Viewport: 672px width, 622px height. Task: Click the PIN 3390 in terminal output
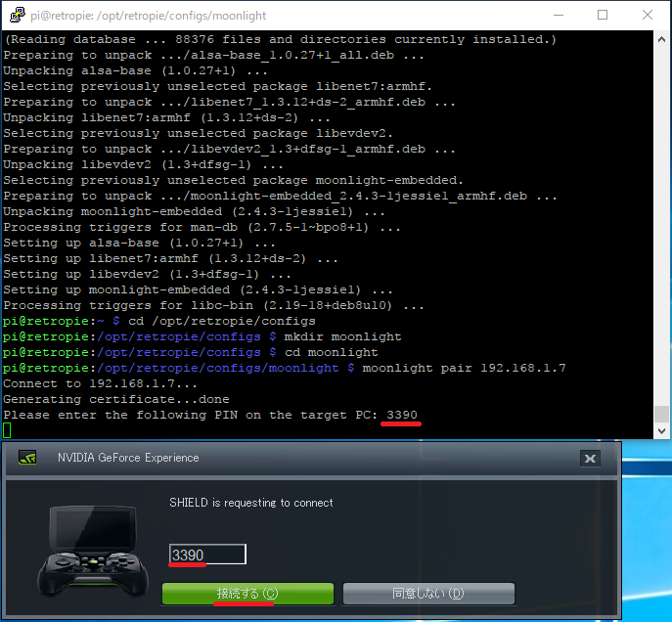click(x=402, y=415)
